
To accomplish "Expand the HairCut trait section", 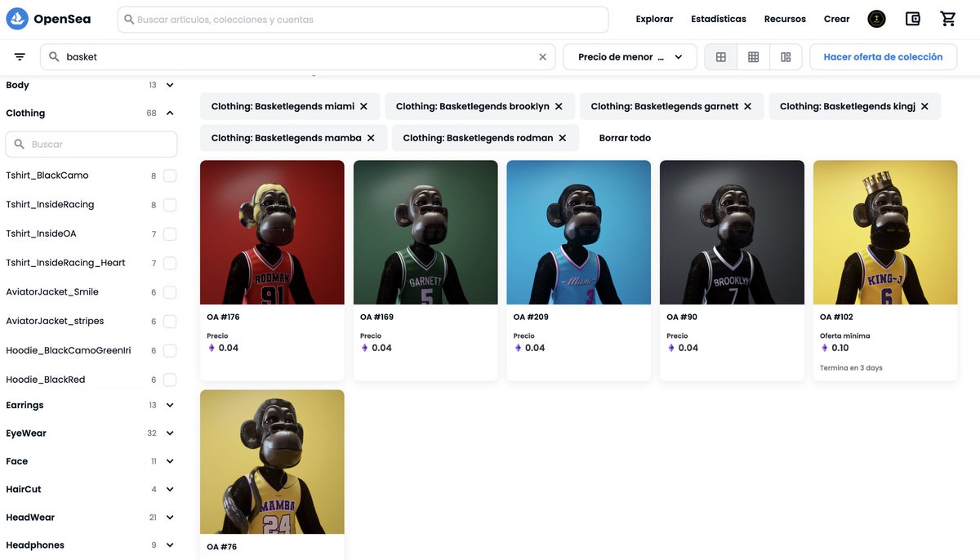I will [170, 489].
